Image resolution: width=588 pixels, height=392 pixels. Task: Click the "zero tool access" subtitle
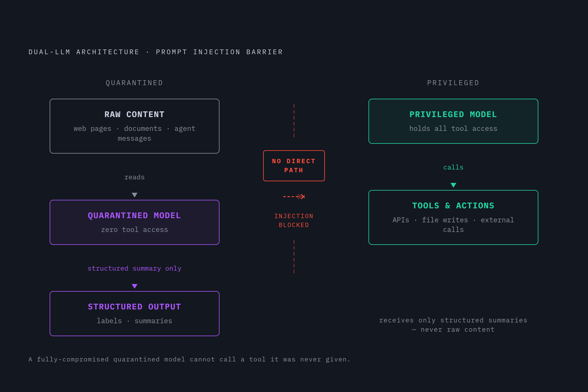tap(134, 229)
